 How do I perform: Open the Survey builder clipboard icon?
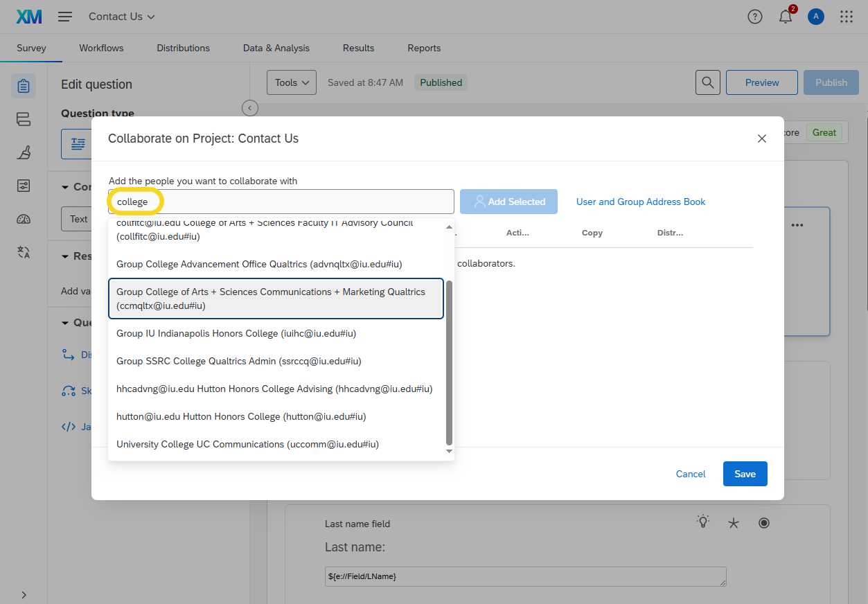click(x=24, y=86)
